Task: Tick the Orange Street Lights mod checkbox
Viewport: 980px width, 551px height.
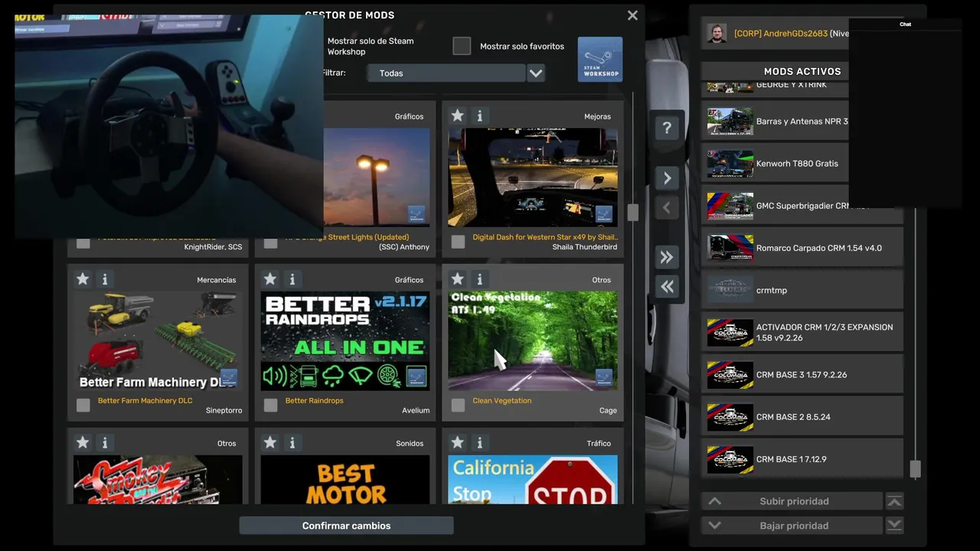Action: 270,243
